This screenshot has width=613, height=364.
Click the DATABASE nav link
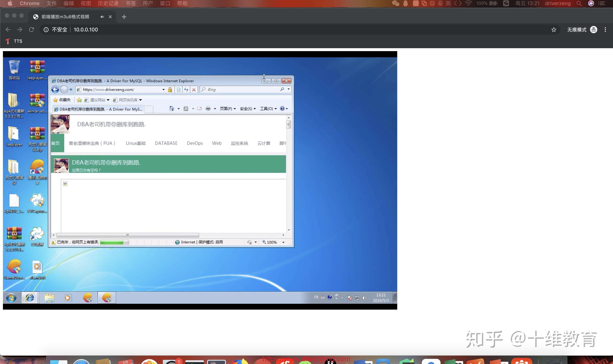[166, 143]
